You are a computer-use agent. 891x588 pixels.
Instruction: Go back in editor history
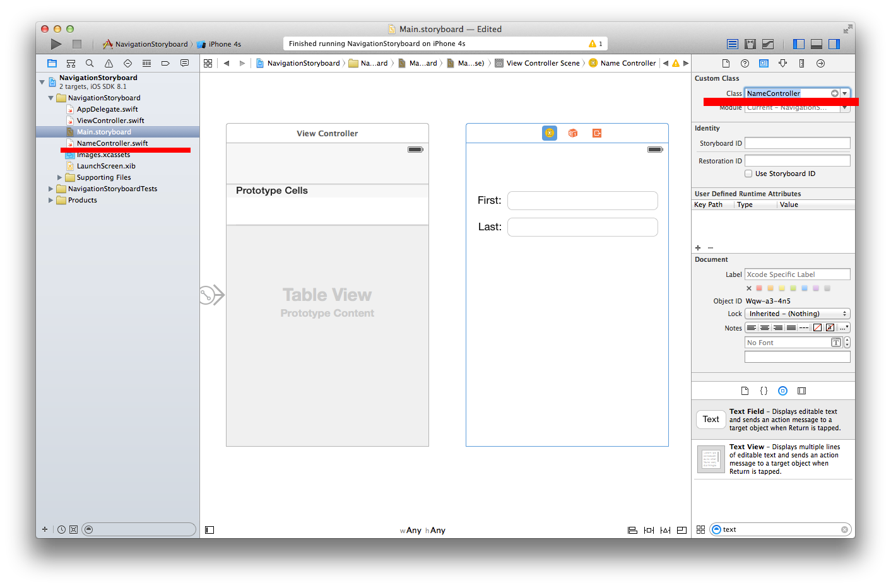click(x=227, y=63)
